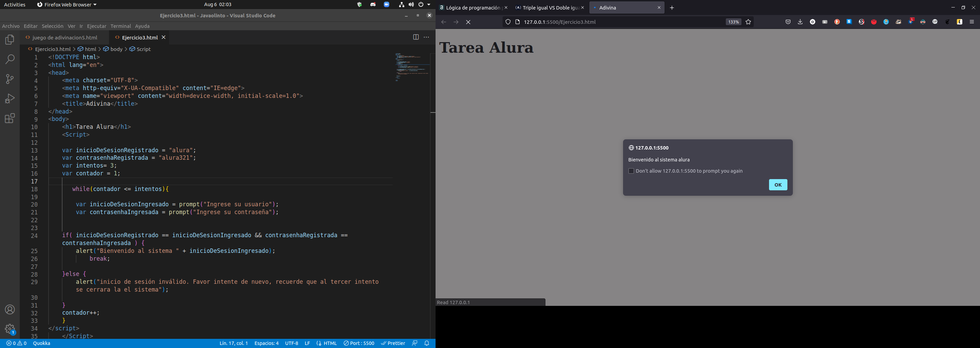Screen dimensions: 980x348
Task: Change the LF end-of-line sequence
Action: tap(307, 344)
